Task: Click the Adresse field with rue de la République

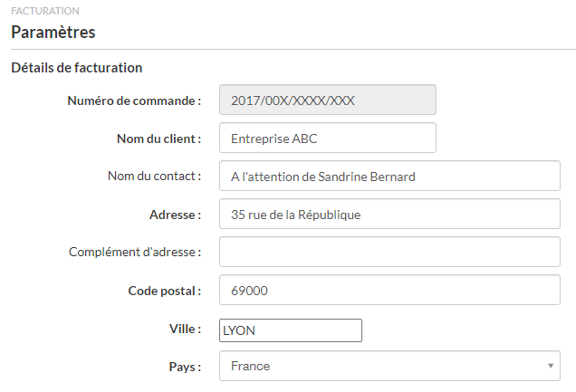Action: [x=389, y=215]
